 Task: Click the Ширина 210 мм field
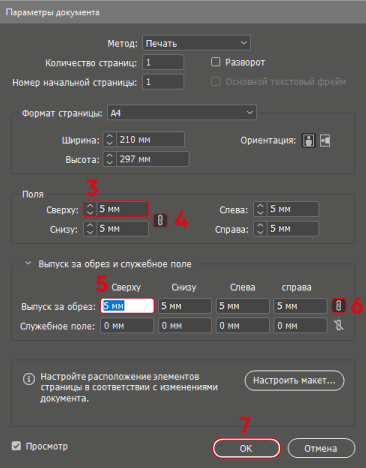[150, 139]
